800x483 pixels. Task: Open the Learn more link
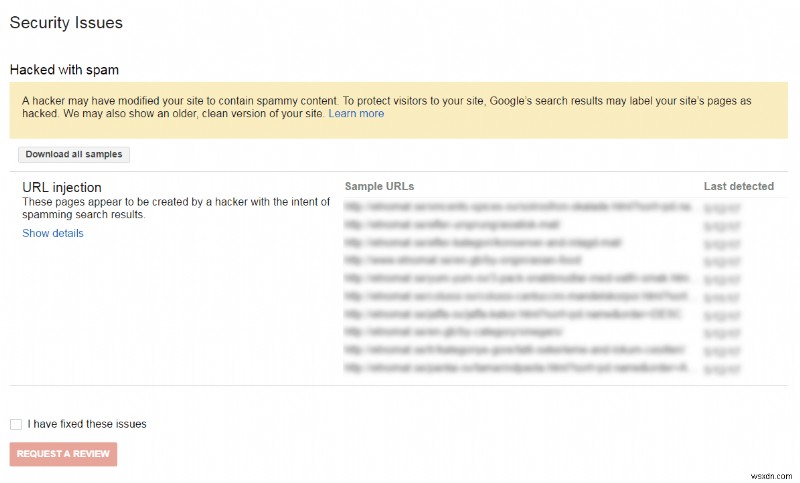tap(356, 114)
